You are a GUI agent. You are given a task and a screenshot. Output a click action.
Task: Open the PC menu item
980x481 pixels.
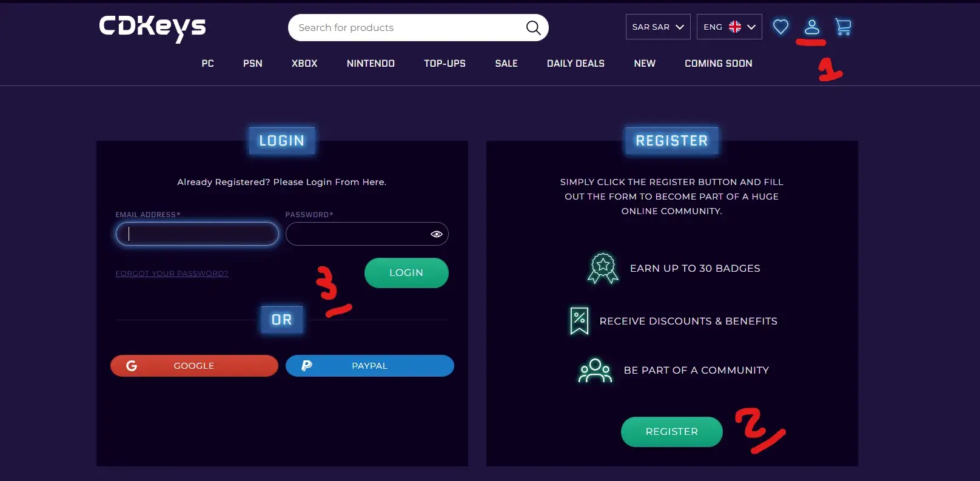point(207,64)
